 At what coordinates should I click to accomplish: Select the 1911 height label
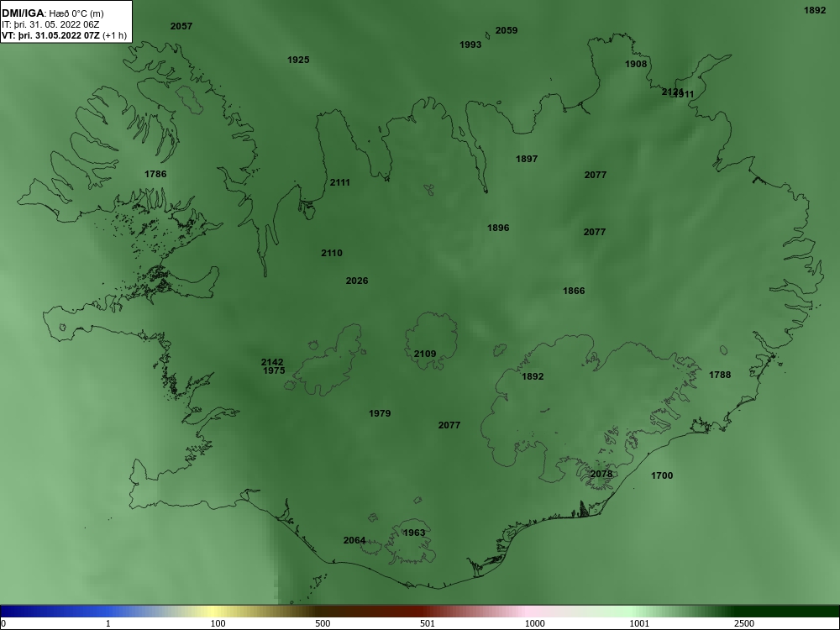685,94
